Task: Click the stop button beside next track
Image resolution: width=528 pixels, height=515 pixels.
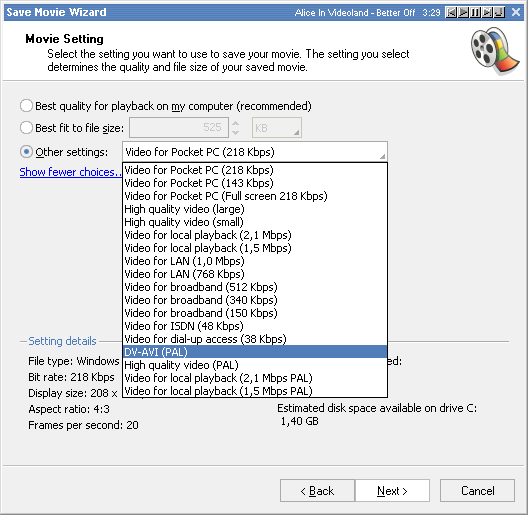Action: (x=499, y=12)
